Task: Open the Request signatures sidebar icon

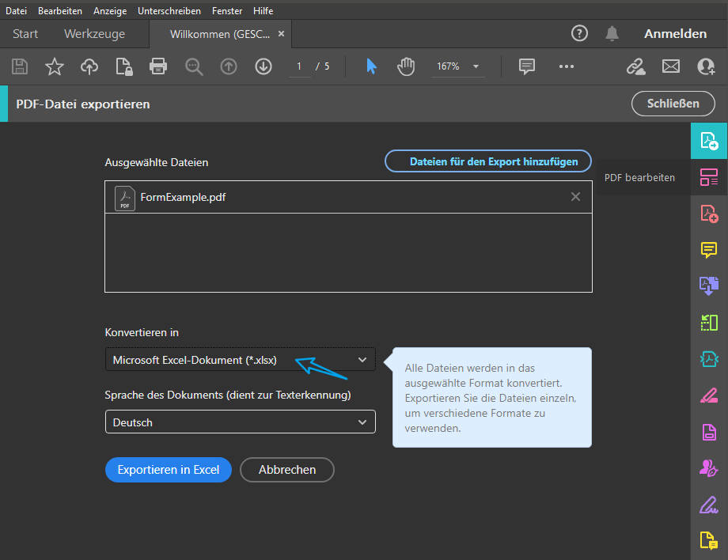Action: 709,468
